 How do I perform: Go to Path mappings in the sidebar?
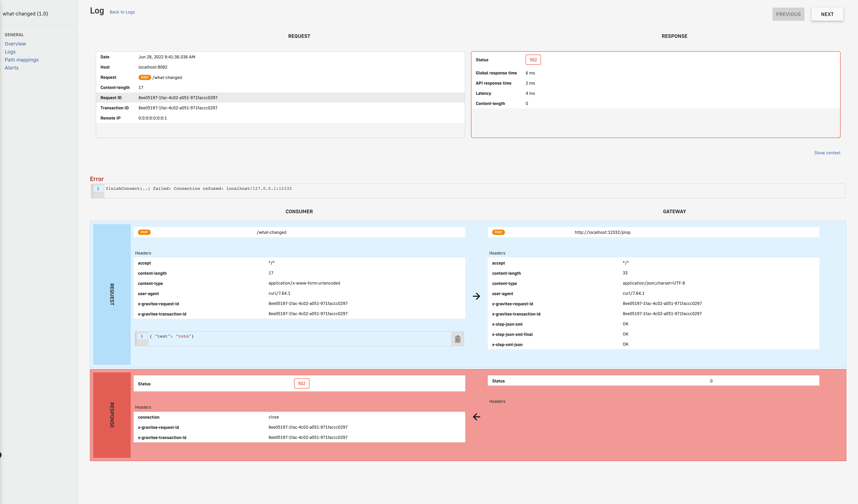click(x=21, y=60)
